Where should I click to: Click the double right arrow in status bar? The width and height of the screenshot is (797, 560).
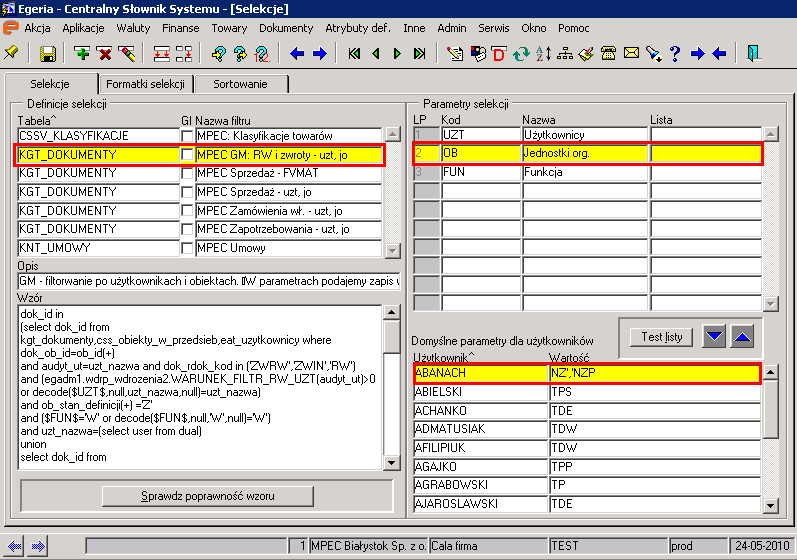(38, 546)
